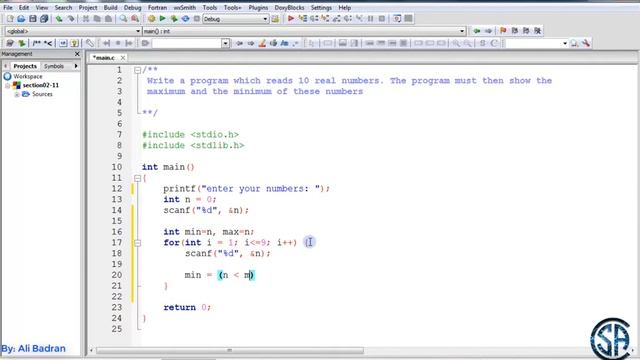The width and height of the screenshot is (640, 360).
Task: Click the Undo arrow icon
Action: point(59,19)
